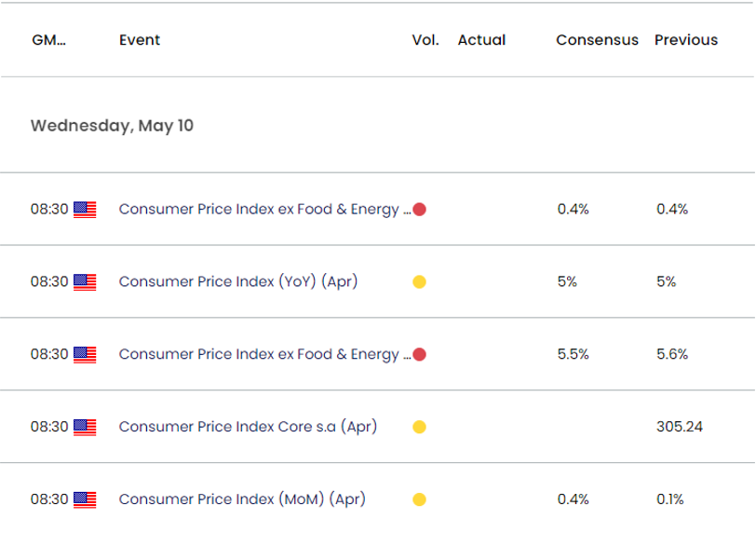Click the US flag beside Consumer Price Index Core s.a

click(x=85, y=427)
